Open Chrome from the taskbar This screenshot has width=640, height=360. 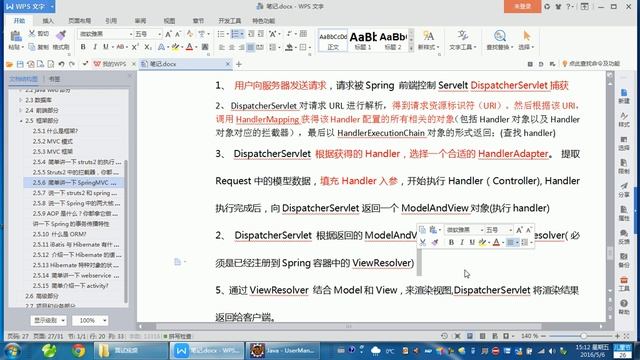78,350
